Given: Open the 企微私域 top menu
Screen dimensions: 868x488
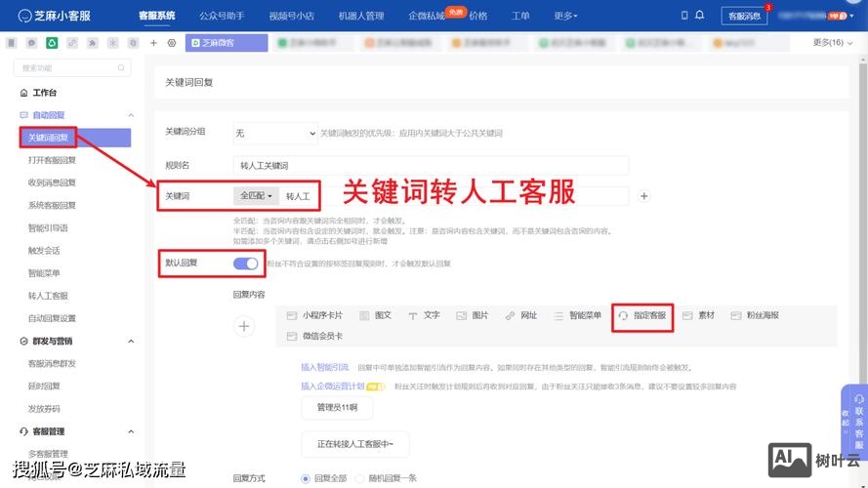Looking at the screenshot, I should pyautogui.click(x=427, y=16).
